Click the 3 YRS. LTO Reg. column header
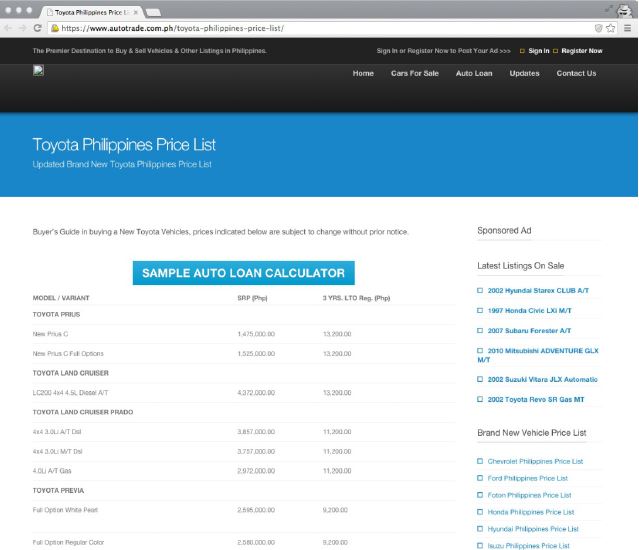 point(356,298)
